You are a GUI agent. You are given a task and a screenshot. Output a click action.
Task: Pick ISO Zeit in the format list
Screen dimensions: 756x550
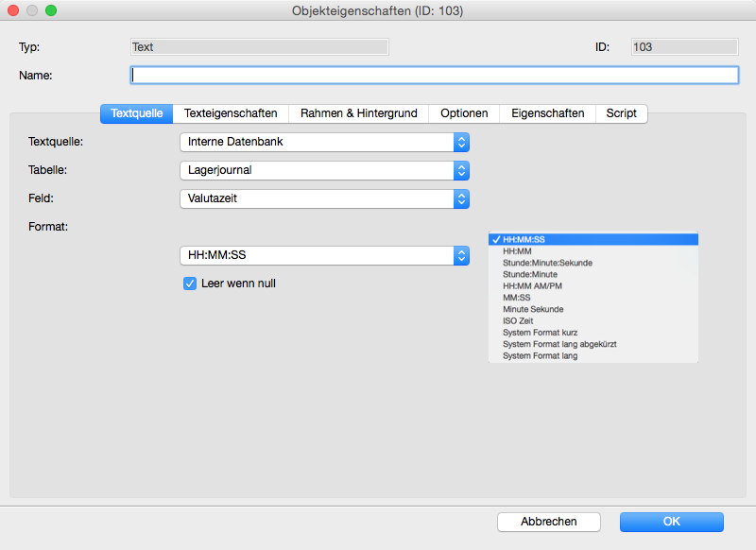pos(521,321)
